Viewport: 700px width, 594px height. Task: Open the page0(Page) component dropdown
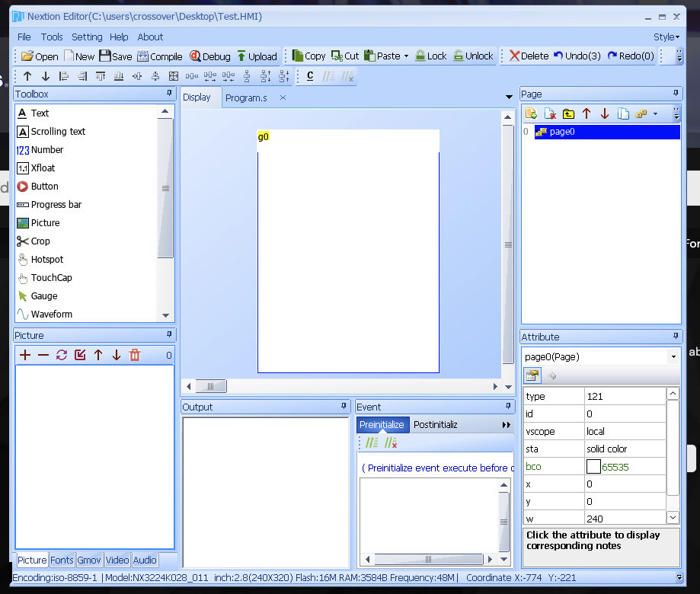[673, 356]
